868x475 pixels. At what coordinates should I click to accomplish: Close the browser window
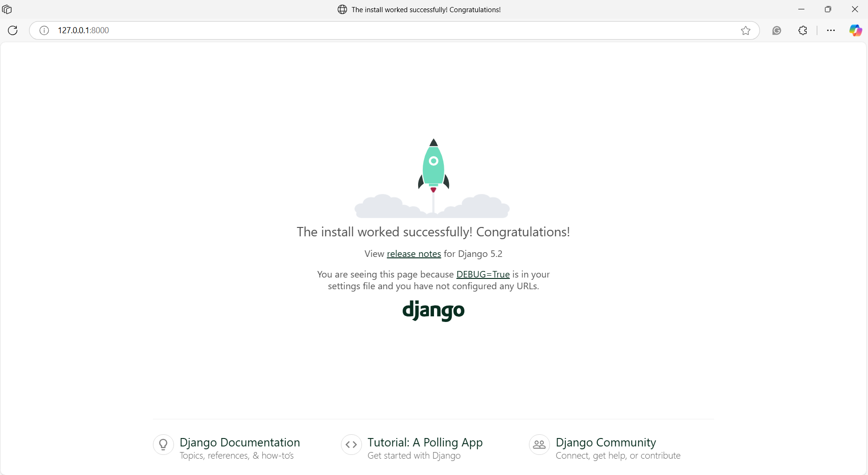[x=855, y=9]
